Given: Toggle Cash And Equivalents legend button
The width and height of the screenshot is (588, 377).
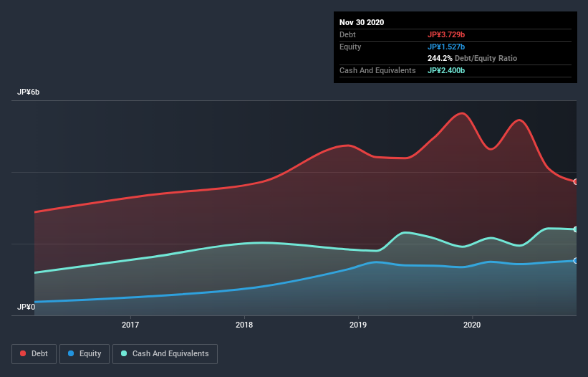Looking at the screenshot, I should (165, 354).
